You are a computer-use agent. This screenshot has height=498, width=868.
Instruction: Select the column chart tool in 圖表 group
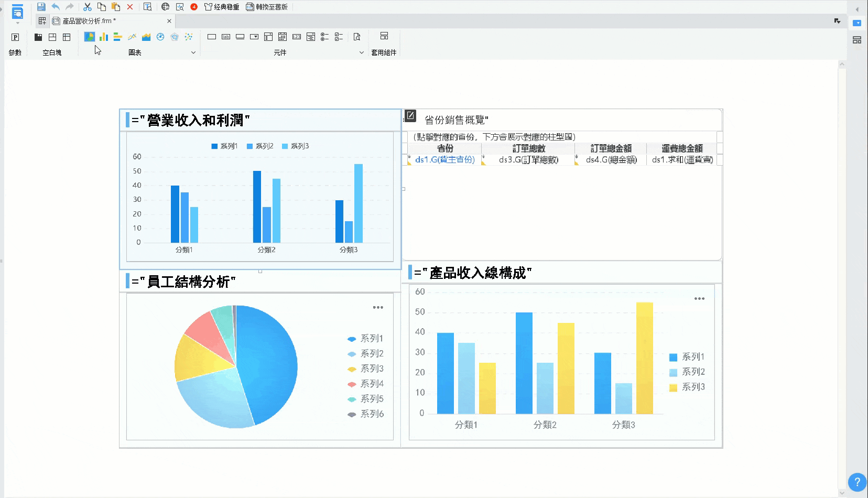(x=103, y=37)
